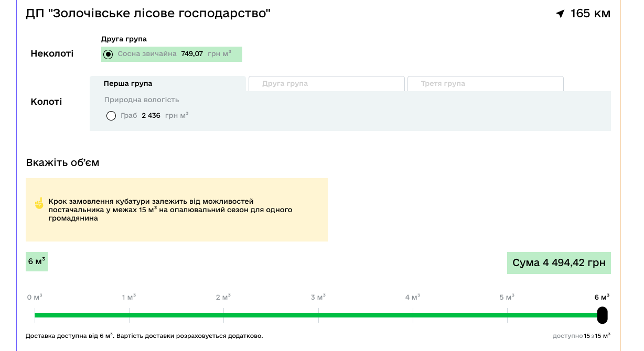Click the 165 км distance label
Image resolution: width=644 pixels, height=351 pixels.
click(590, 14)
